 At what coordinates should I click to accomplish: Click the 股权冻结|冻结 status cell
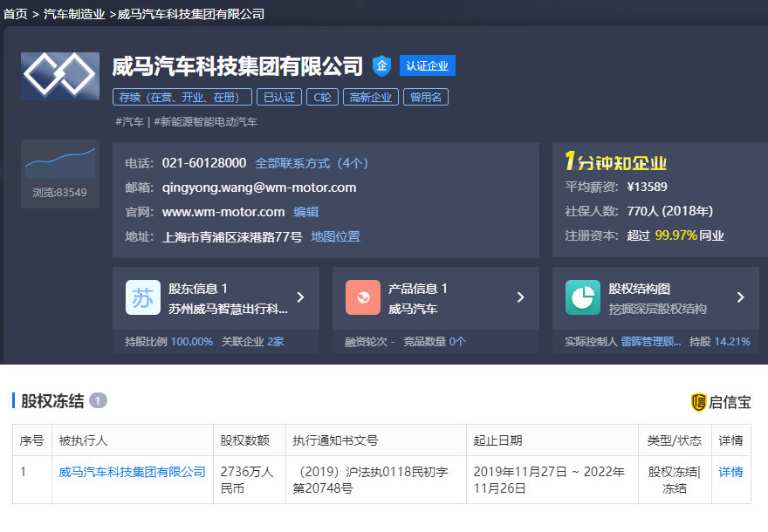[x=675, y=481]
